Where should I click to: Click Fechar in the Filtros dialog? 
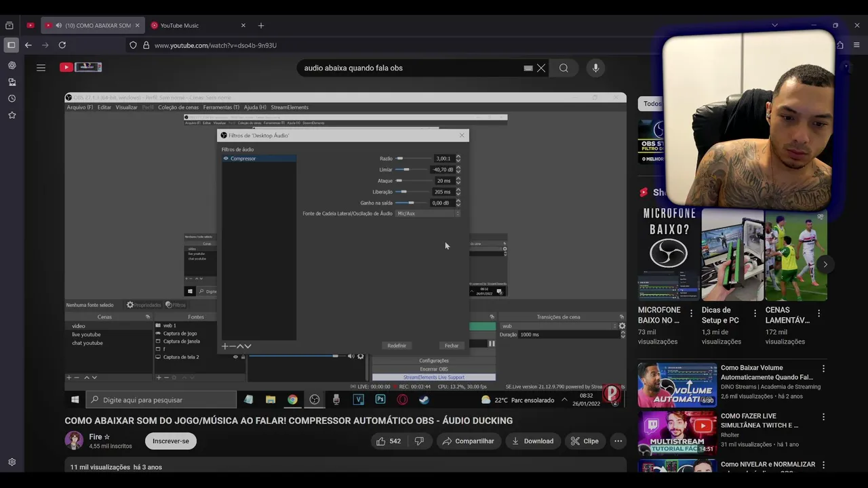click(x=452, y=346)
